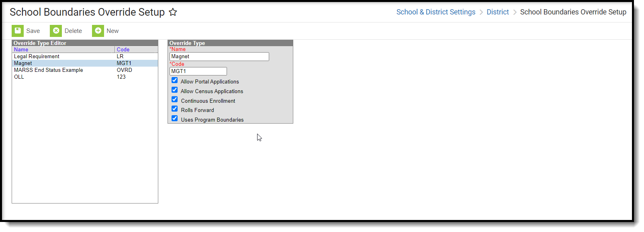
Task: Open School & District Settings breadcrumb
Action: point(436,12)
